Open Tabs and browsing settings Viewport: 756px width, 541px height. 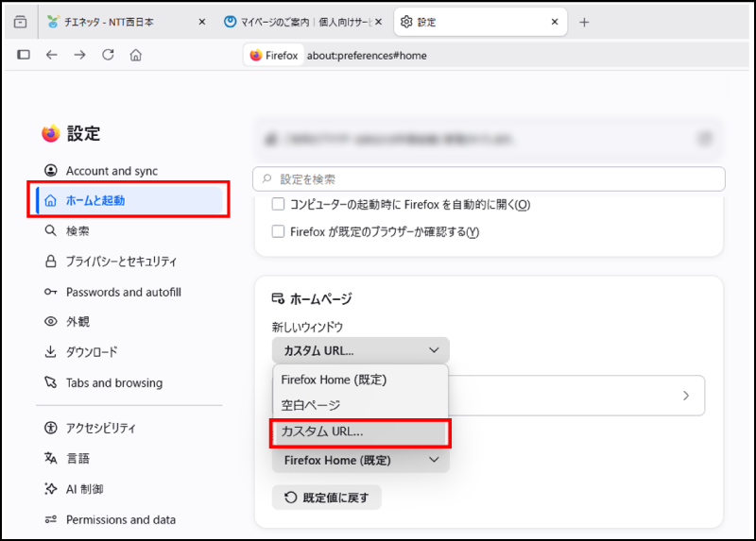(x=129, y=382)
